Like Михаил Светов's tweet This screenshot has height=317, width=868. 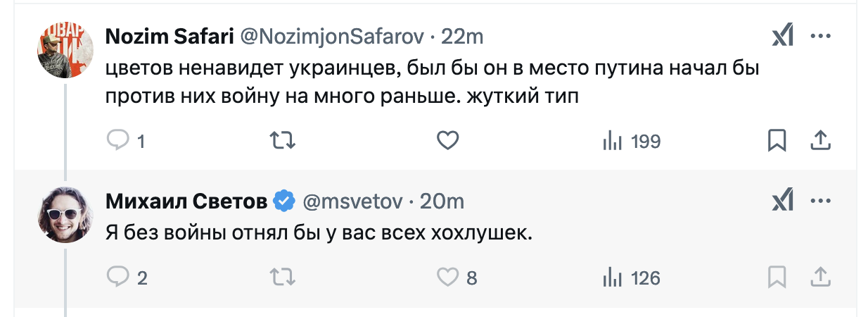pyautogui.click(x=448, y=277)
